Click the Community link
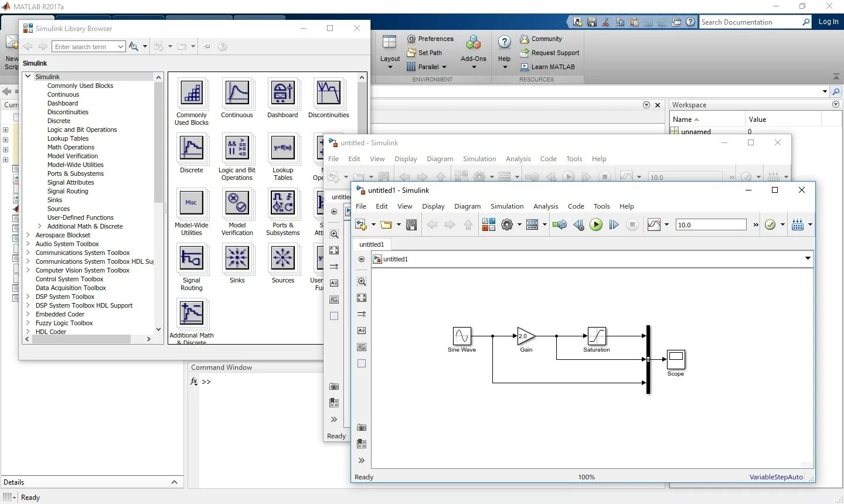This screenshot has height=504, width=844. point(541,39)
